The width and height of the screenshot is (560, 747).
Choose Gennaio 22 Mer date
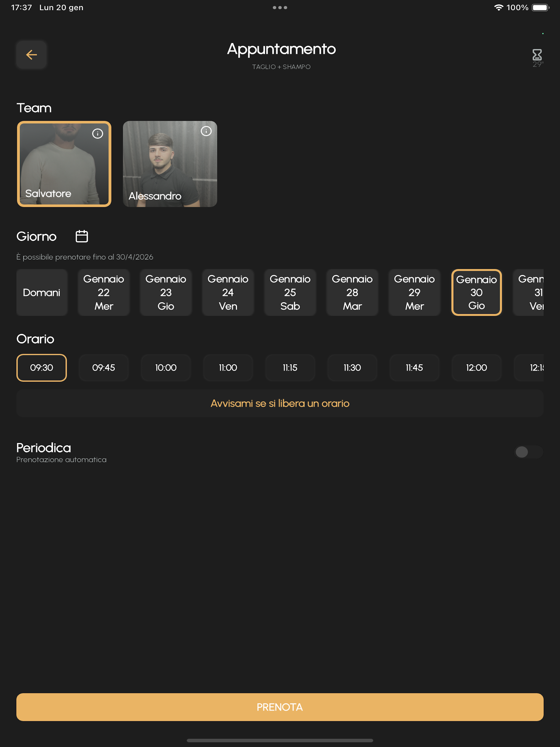[x=104, y=293]
